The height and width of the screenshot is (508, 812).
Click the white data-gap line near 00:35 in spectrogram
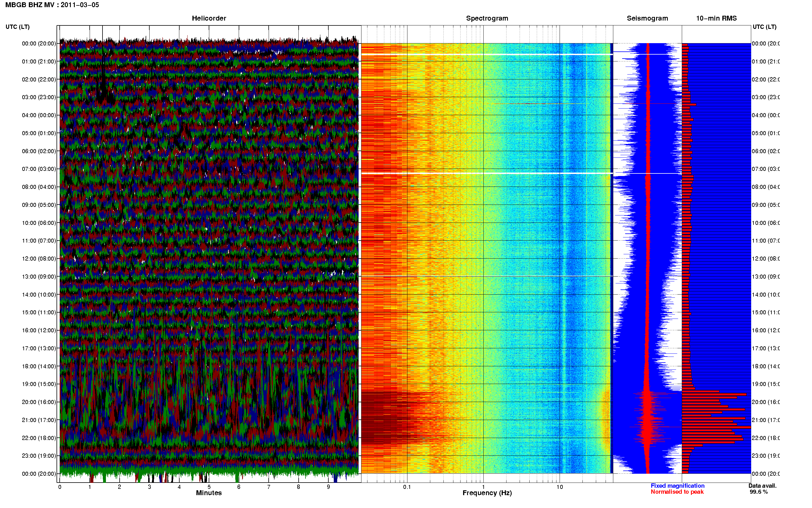(487, 54)
